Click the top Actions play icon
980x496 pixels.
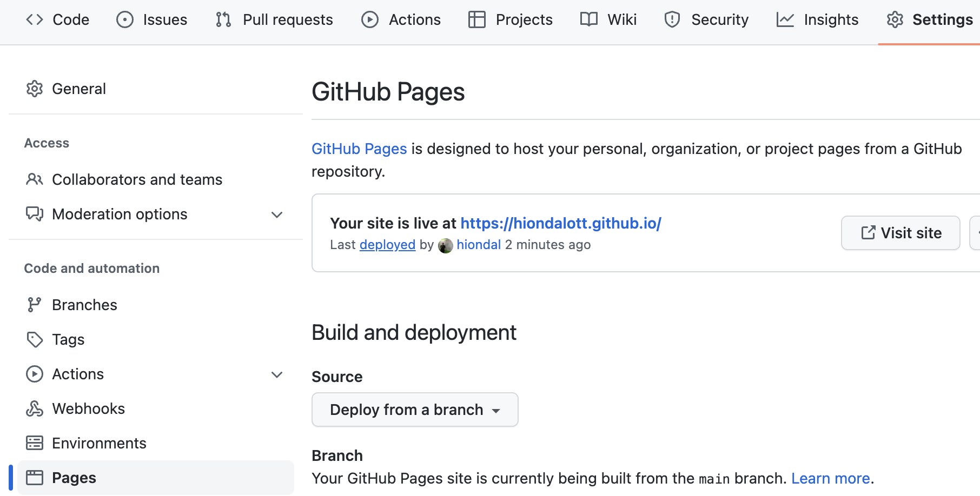pyautogui.click(x=370, y=19)
